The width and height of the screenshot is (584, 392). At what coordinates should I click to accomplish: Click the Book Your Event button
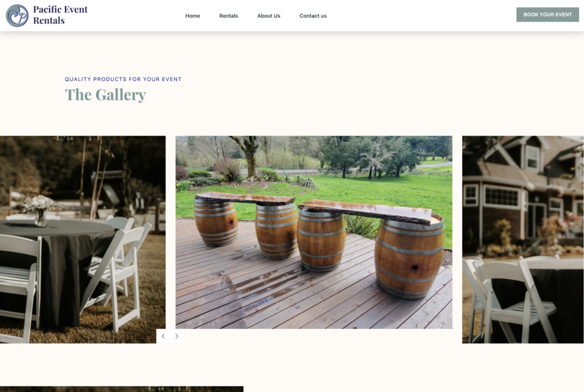pos(547,14)
